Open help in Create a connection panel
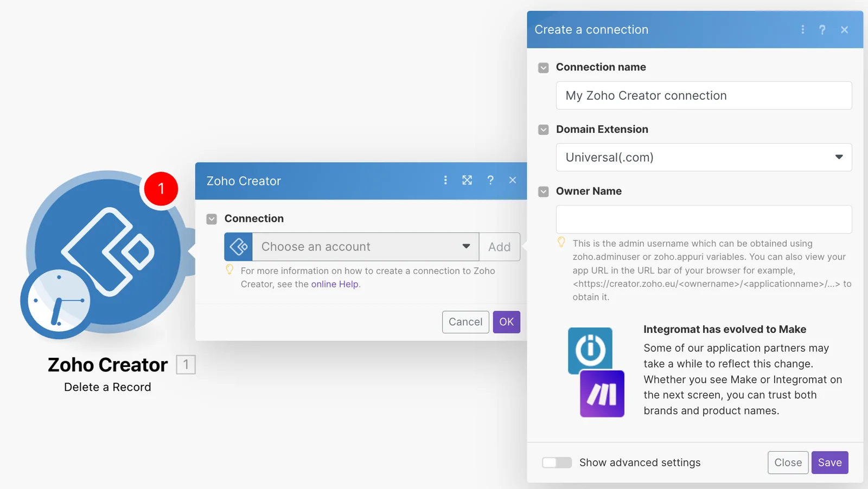The image size is (868, 489). pyautogui.click(x=822, y=30)
